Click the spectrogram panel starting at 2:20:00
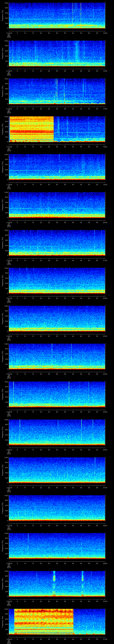Screen dimensions: 114x644 (x=57, y=243)
